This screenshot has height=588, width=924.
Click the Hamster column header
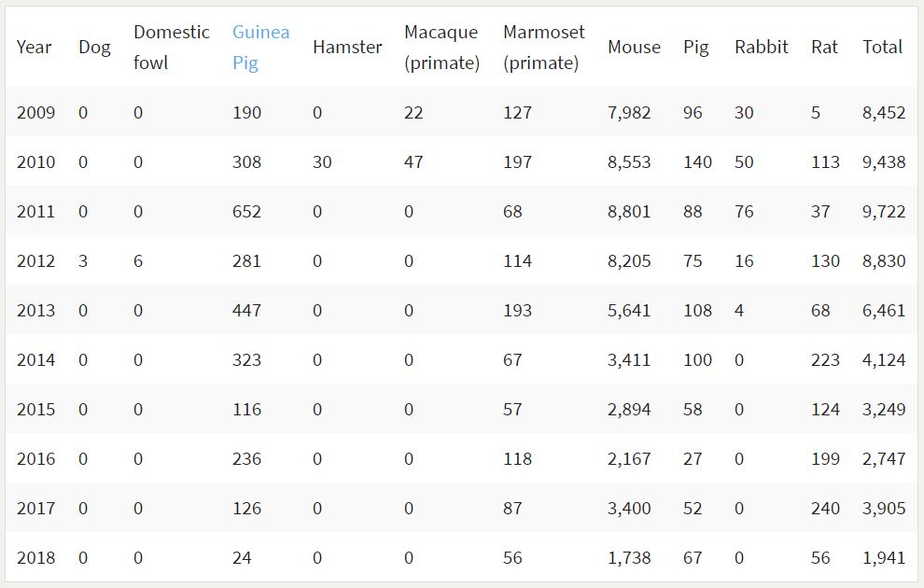347,48
